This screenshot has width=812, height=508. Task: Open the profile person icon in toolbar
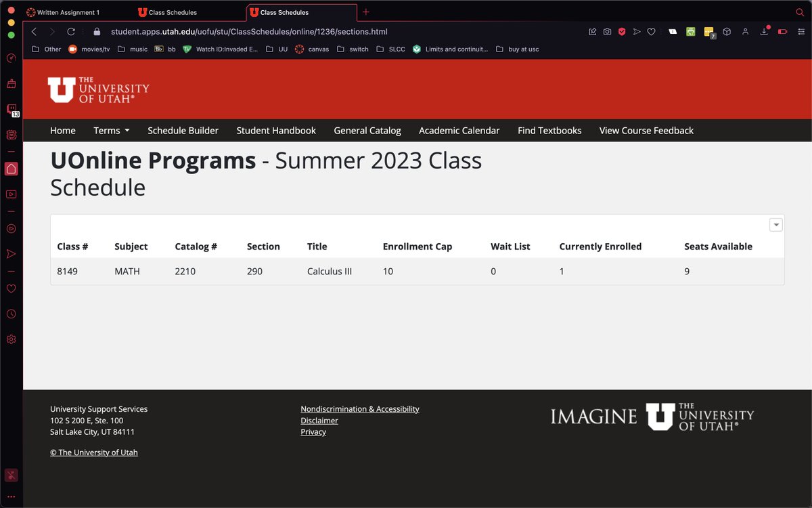click(x=745, y=32)
